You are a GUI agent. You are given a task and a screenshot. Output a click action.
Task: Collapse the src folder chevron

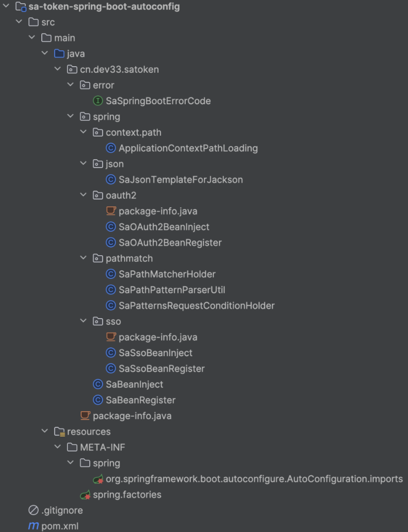pos(19,22)
